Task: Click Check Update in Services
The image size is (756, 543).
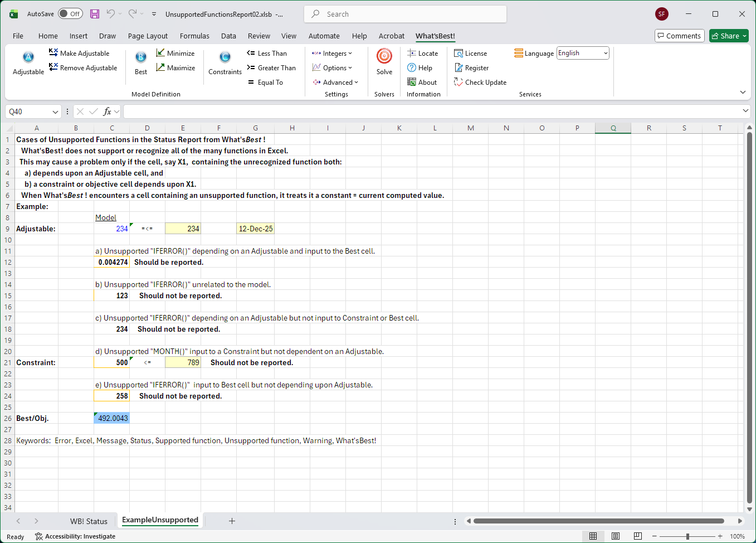Action: [x=480, y=83]
